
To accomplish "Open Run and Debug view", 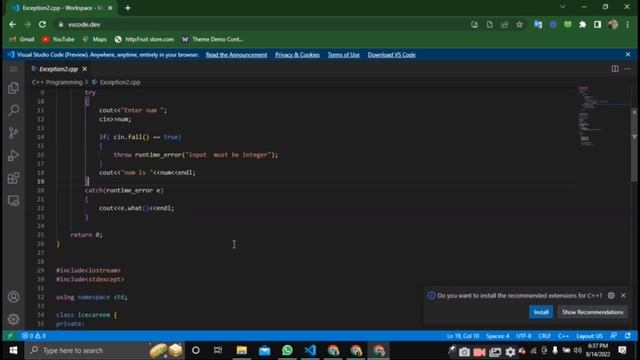I will 13,156.
